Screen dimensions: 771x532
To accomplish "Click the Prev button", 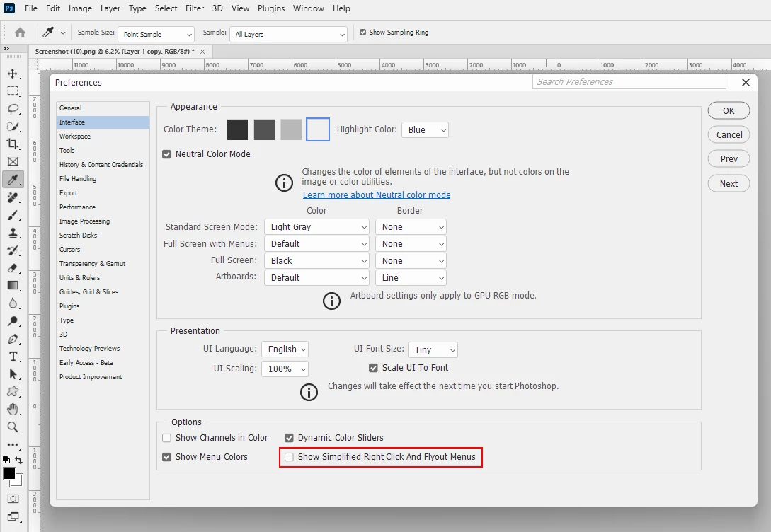I will 729,158.
